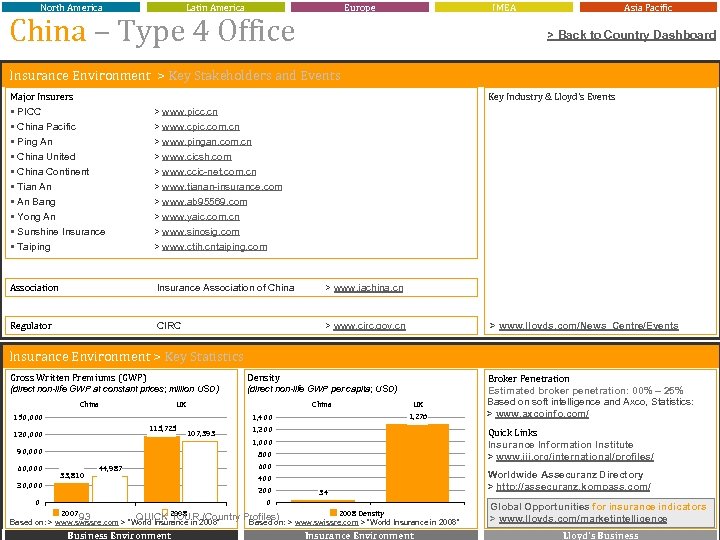Screen dimensions: 720x540
Task: Visit assecuranz.kompass.com directory link
Action: pos(573,487)
